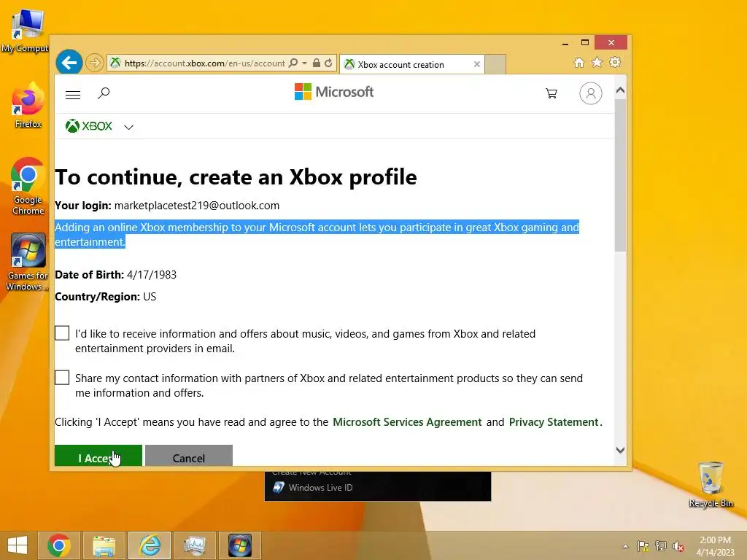Select the Xbox account creation tab
Image resolution: width=747 pixels, height=560 pixels.
412,64
